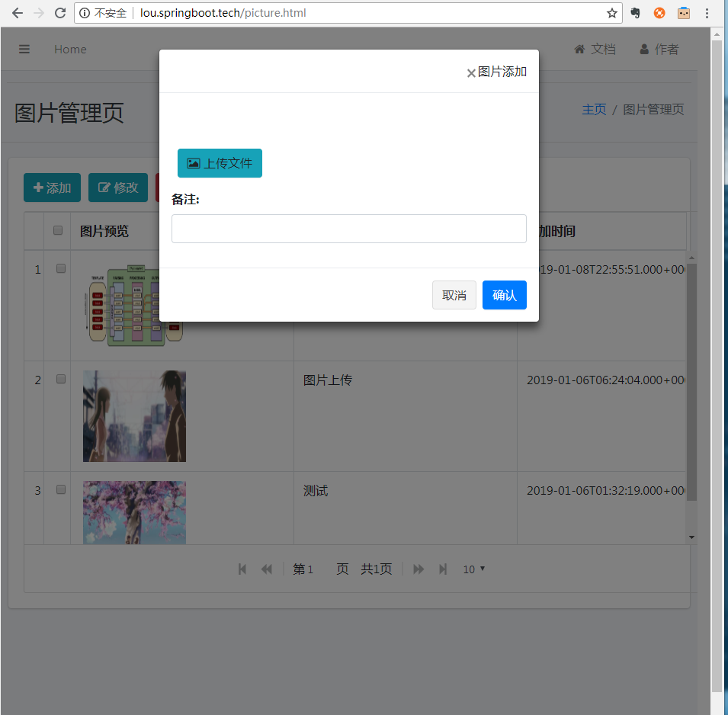Open rows-per-page dropdown showing 10
728x715 pixels.
coord(473,569)
